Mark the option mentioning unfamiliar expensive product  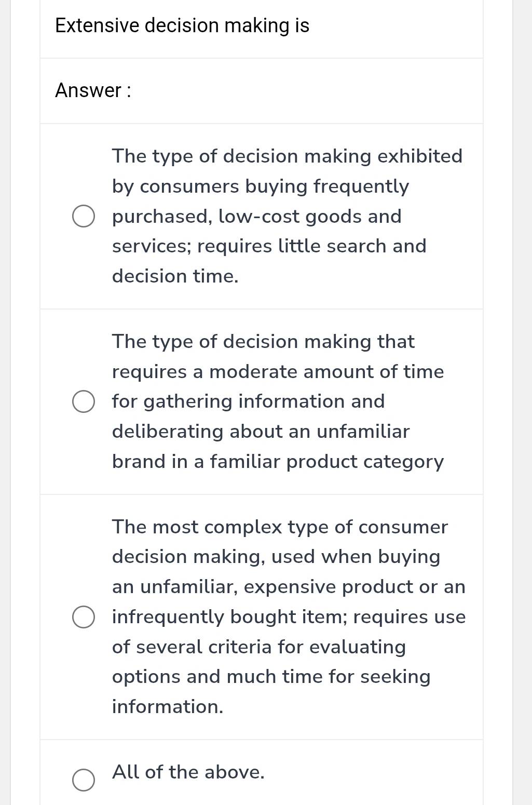coord(84,617)
